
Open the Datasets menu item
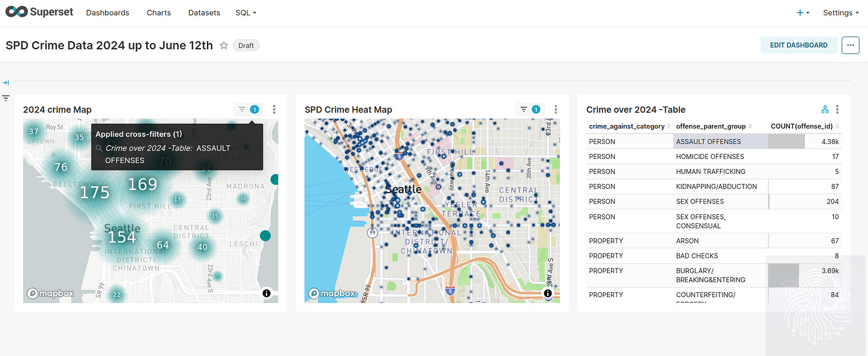click(x=204, y=13)
